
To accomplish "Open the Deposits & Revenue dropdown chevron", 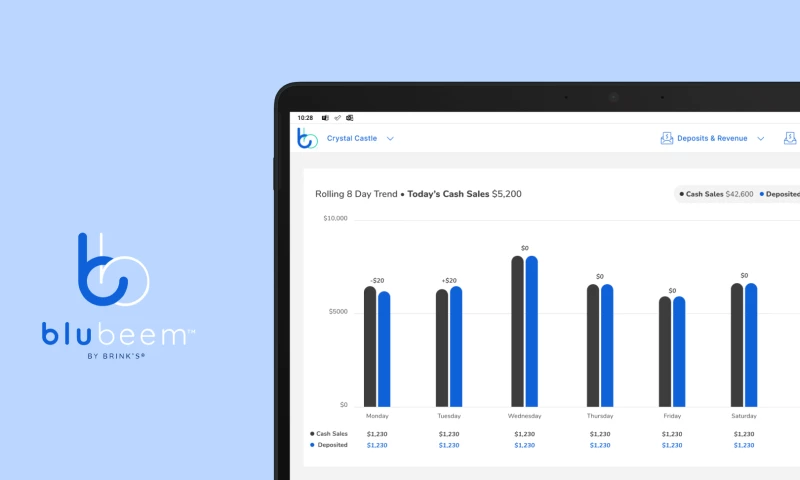I will click(x=760, y=139).
